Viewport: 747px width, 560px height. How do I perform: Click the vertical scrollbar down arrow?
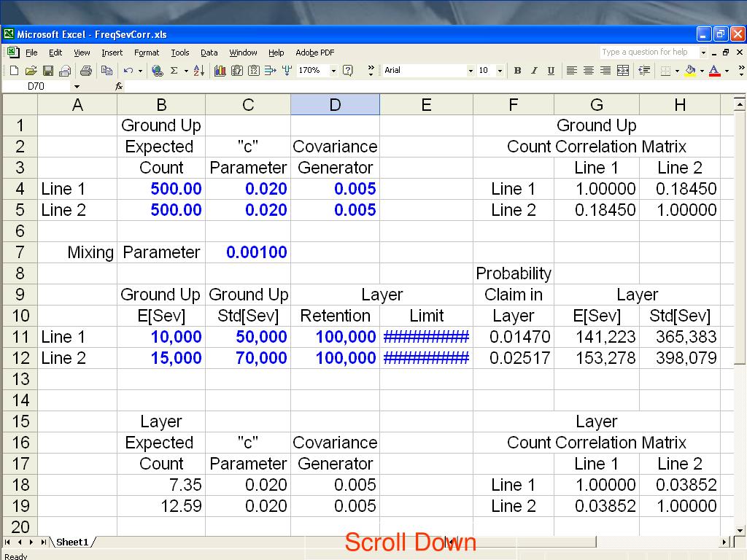[740, 529]
